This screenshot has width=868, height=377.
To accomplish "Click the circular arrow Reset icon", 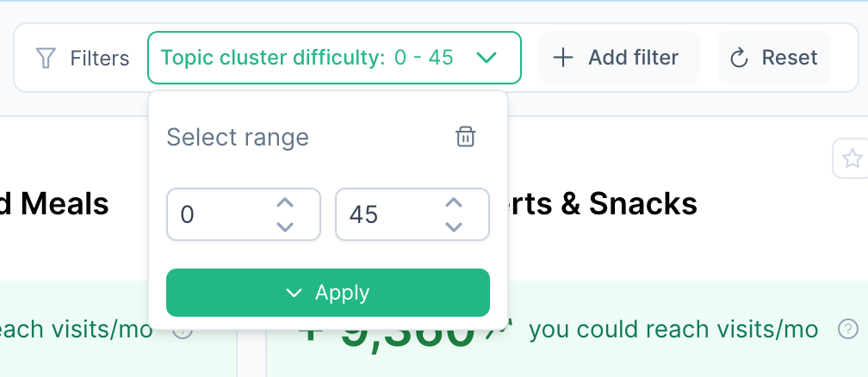I will pyautogui.click(x=739, y=58).
